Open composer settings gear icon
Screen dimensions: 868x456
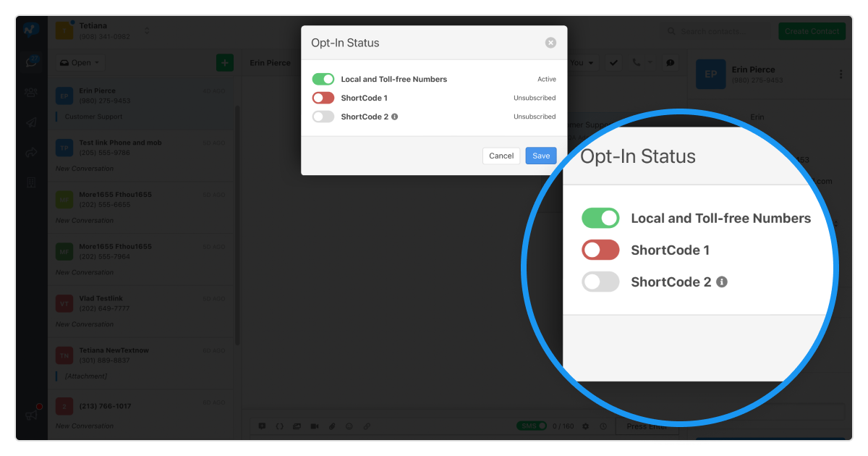click(586, 426)
